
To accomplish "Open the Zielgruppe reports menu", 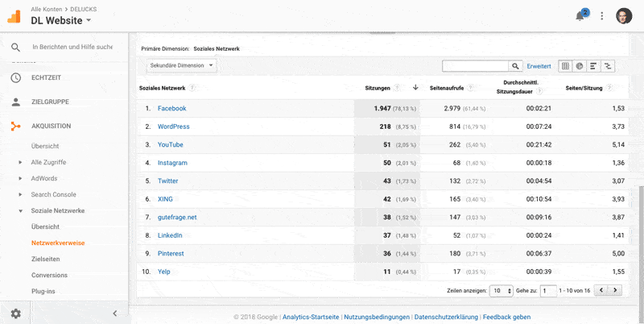I will (x=50, y=102).
